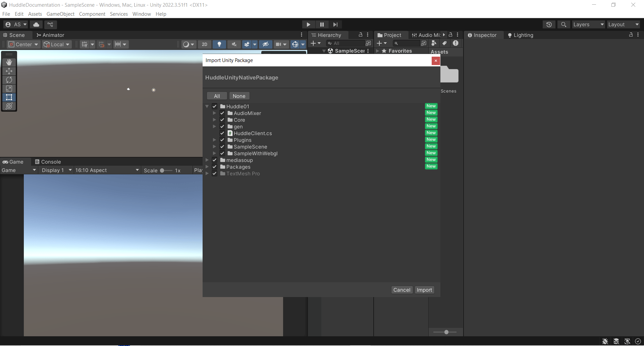Toggle scene lighting bulb icon

[x=219, y=44]
